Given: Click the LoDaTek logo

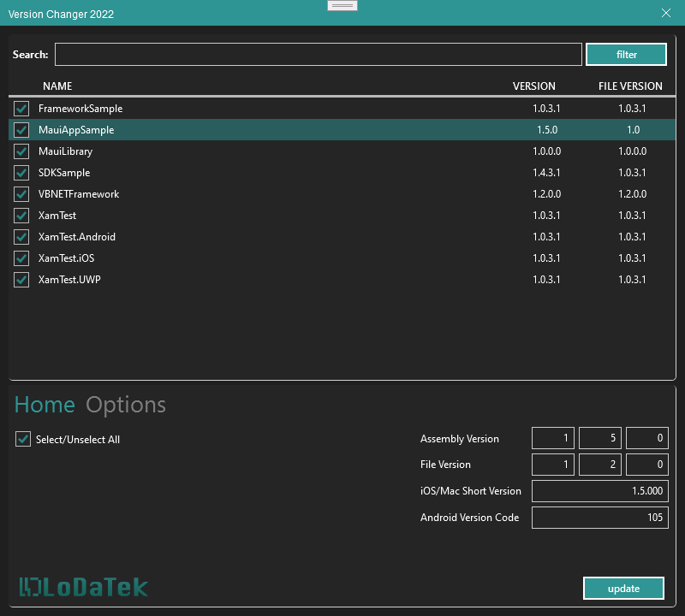Looking at the screenshot, I should [x=84, y=587].
